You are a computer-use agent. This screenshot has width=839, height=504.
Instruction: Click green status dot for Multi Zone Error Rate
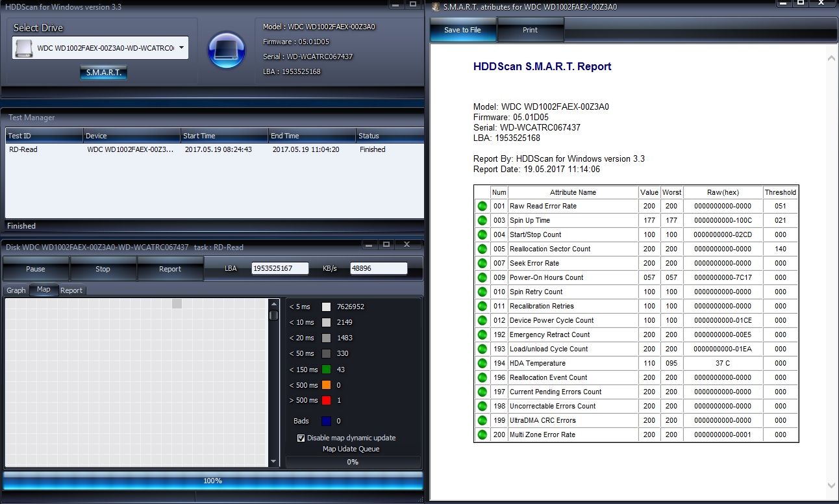pyautogui.click(x=482, y=435)
